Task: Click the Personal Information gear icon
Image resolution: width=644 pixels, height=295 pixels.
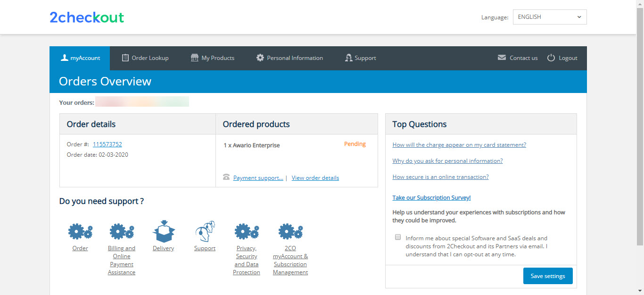Action: [x=260, y=58]
